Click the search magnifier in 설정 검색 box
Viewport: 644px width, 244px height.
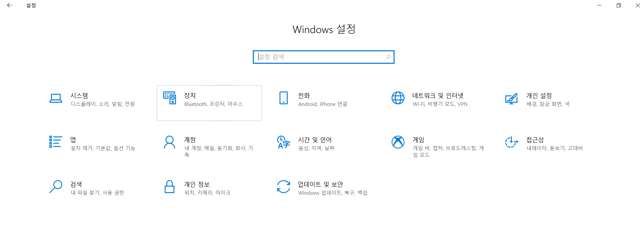(388, 57)
